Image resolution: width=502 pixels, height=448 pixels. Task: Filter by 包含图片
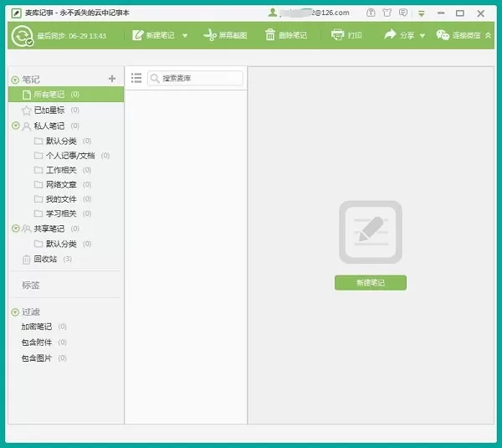point(37,358)
